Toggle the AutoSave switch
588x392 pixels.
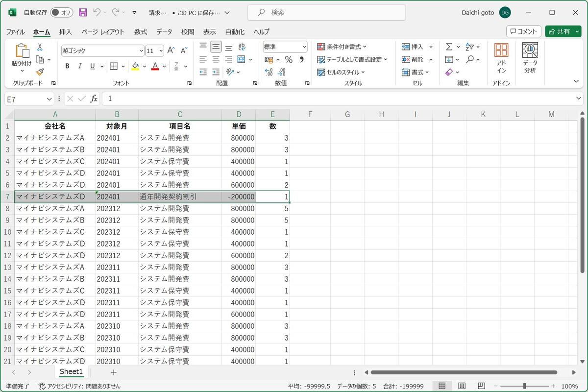point(62,12)
